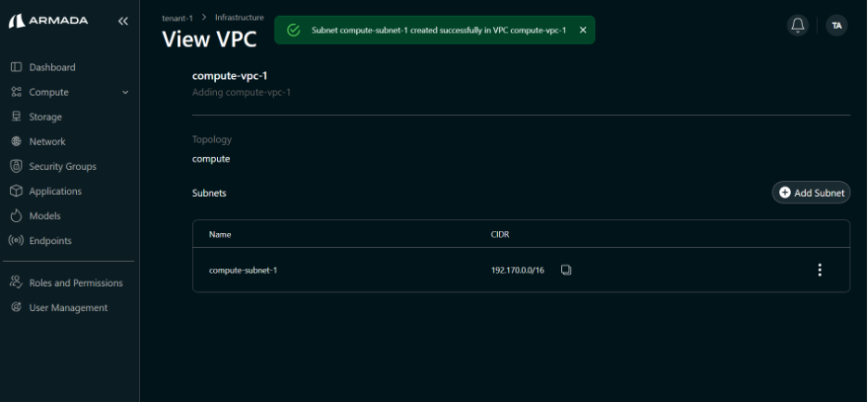
Task: Click the Subnets section label
Action: [210, 193]
